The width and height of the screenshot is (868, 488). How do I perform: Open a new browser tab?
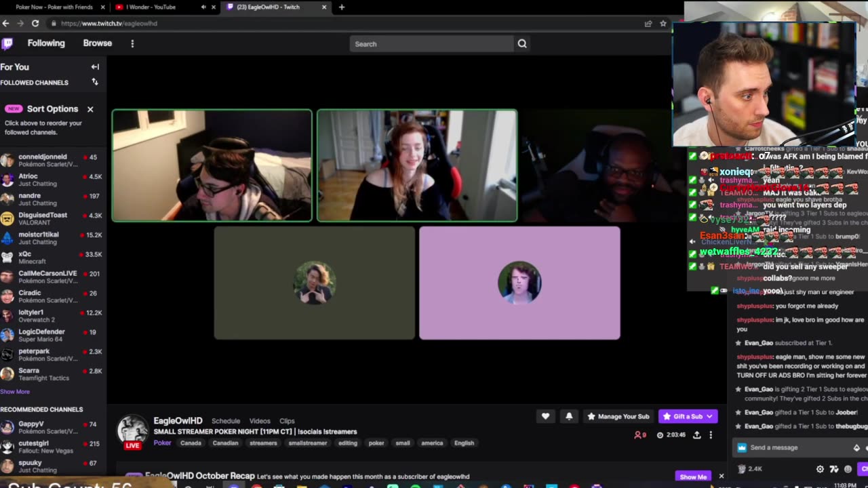tap(342, 7)
